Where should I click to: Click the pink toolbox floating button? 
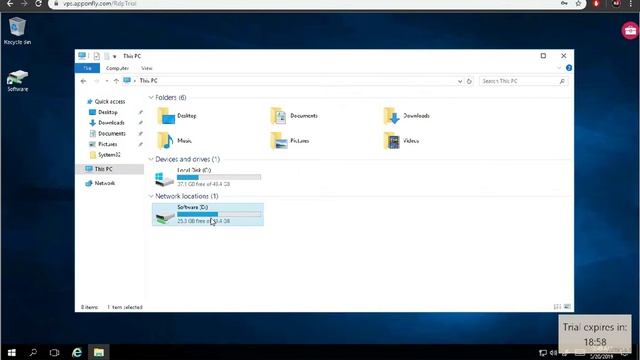pos(630,31)
